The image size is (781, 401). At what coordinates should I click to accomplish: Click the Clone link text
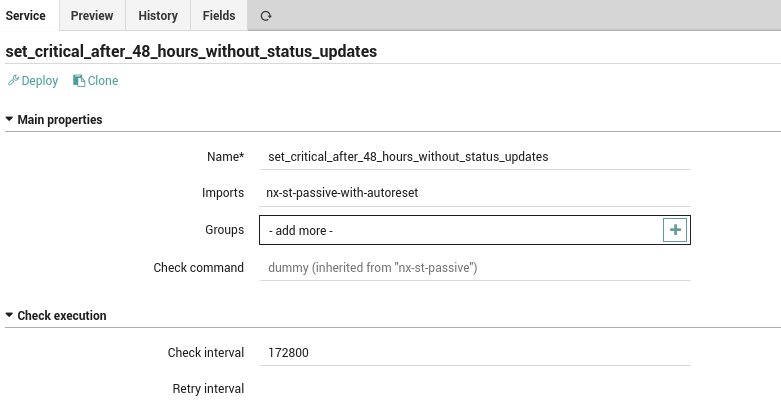[x=103, y=81]
